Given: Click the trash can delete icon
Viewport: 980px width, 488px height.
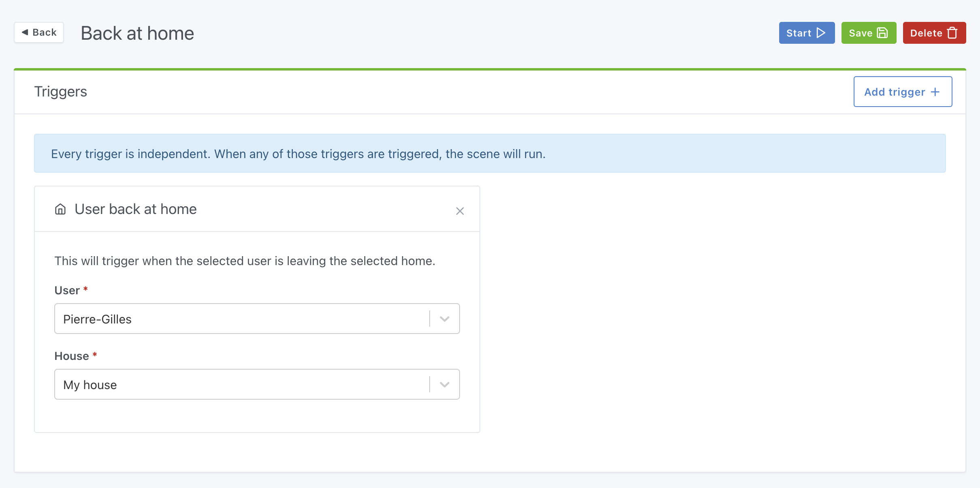Looking at the screenshot, I should pyautogui.click(x=952, y=33).
